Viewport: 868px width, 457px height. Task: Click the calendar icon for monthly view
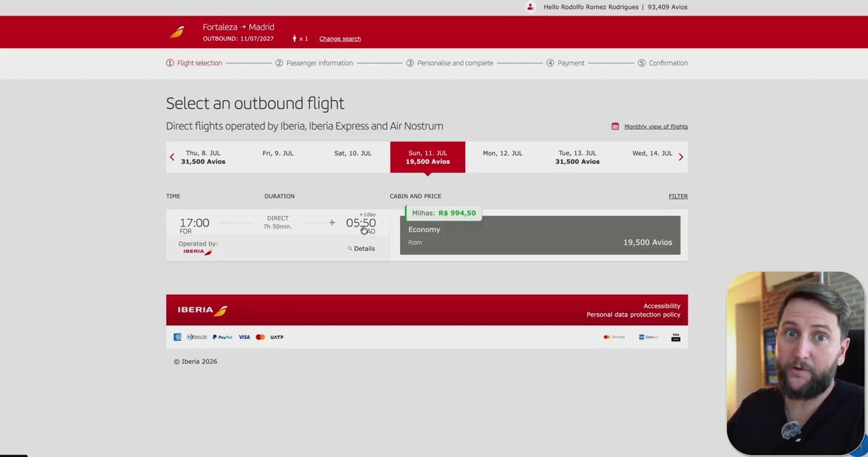[615, 126]
